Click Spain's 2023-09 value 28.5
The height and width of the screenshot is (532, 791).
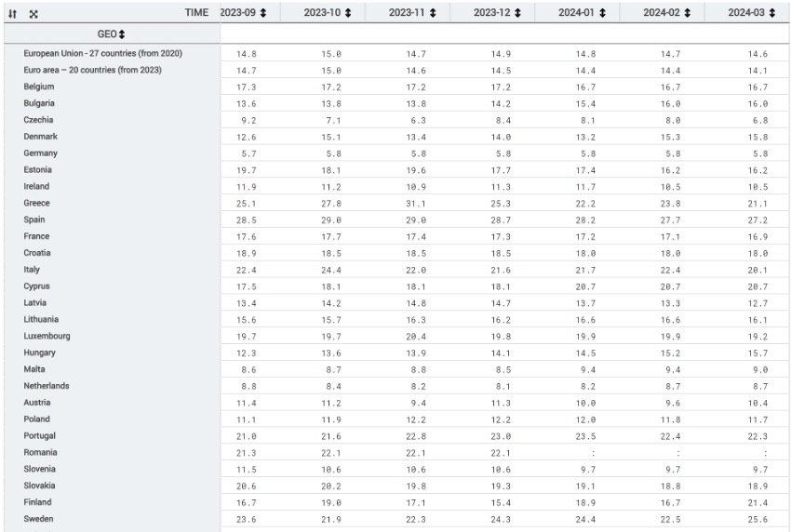247,220
